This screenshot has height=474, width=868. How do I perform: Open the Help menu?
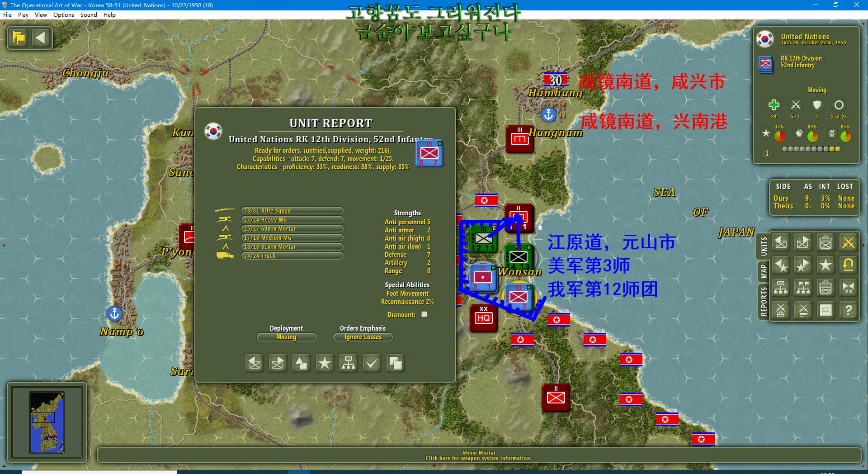pyautogui.click(x=109, y=14)
